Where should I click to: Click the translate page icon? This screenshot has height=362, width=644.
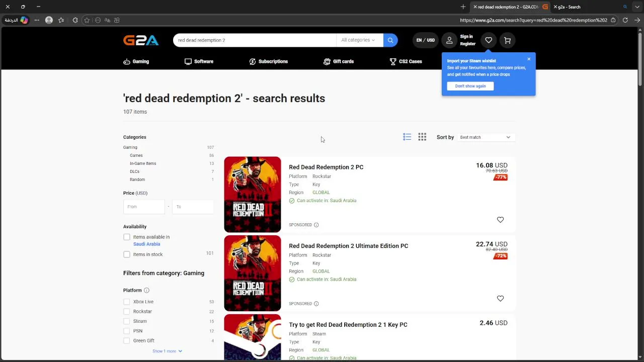pos(107,20)
